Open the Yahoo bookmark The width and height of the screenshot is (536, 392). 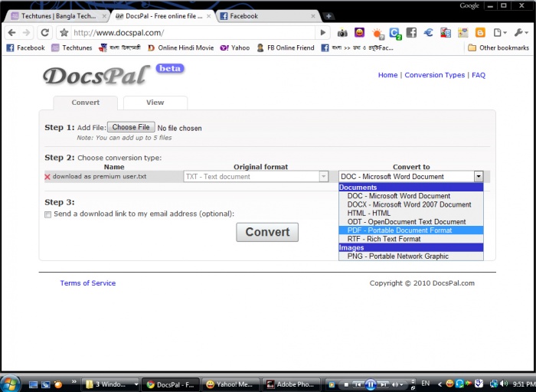[x=235, y=47]
